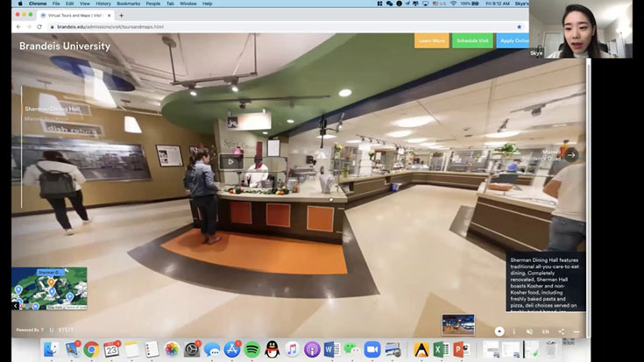Open Podcasts from the dock
The height and width of the screenshot is (362, 644).
[312, 350]
